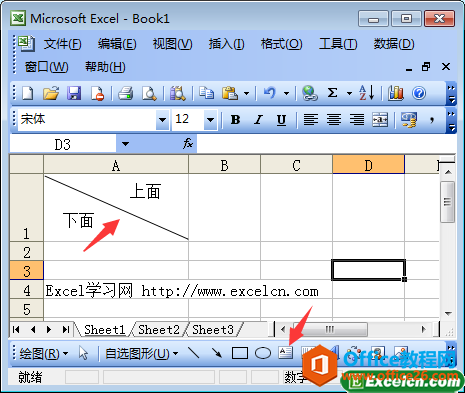The image size is (465, 393).
Task: Select row 2 header
Action: pyautogui.click(x=27, y=252)
